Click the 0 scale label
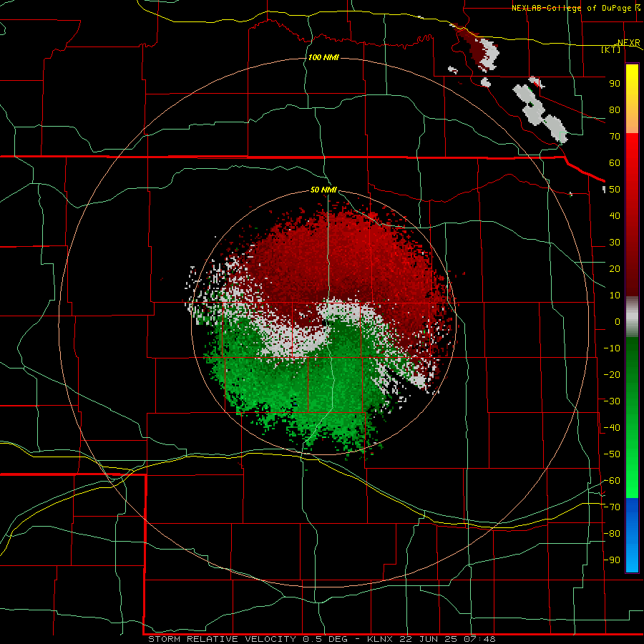This screenshot has width=644, height=644. tap(618, 322)
